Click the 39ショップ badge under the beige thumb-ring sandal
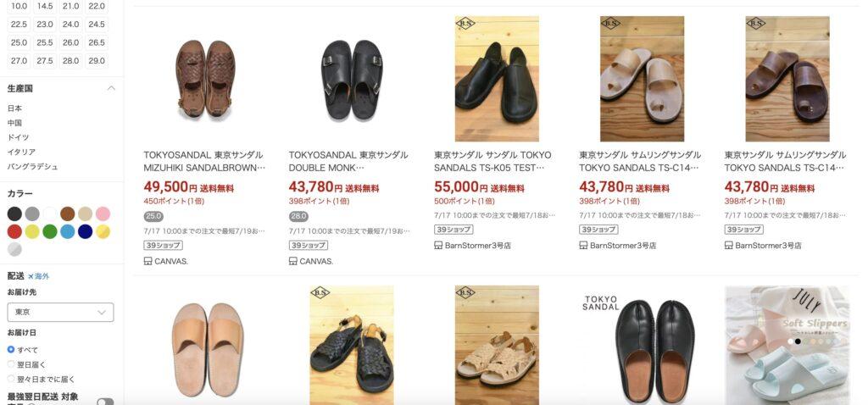Viewport: 868px width, 405px height. [598, 229]
